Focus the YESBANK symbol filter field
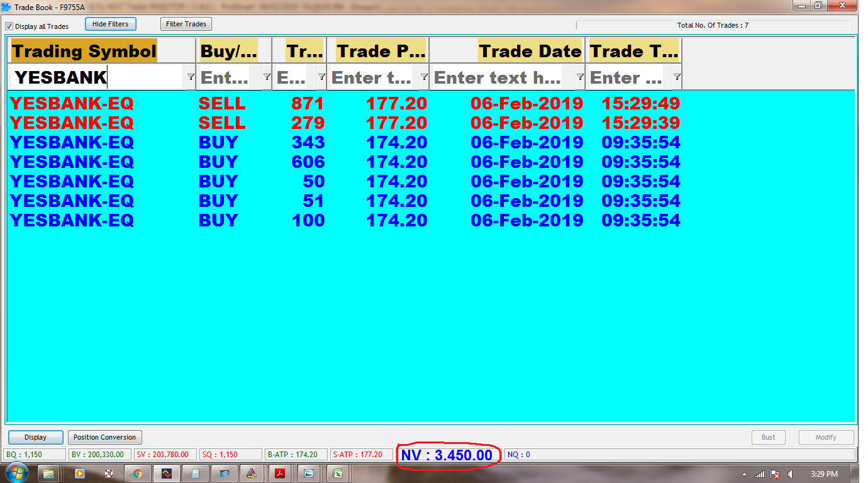Viewport: 868px width, 483px height. tap(97, 77)
